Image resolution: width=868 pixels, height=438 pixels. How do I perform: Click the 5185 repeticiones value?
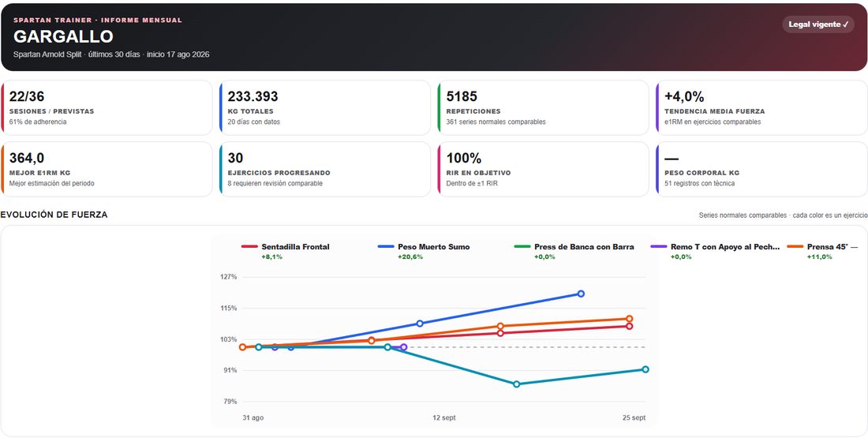[462, 96]
